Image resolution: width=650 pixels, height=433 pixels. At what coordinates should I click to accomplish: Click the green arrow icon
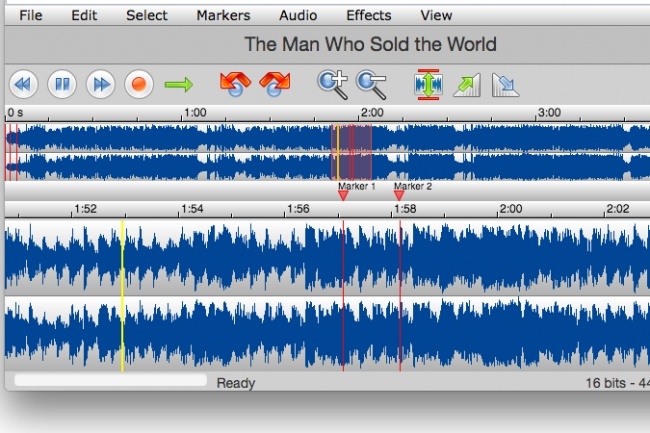(x=179, y=85)
